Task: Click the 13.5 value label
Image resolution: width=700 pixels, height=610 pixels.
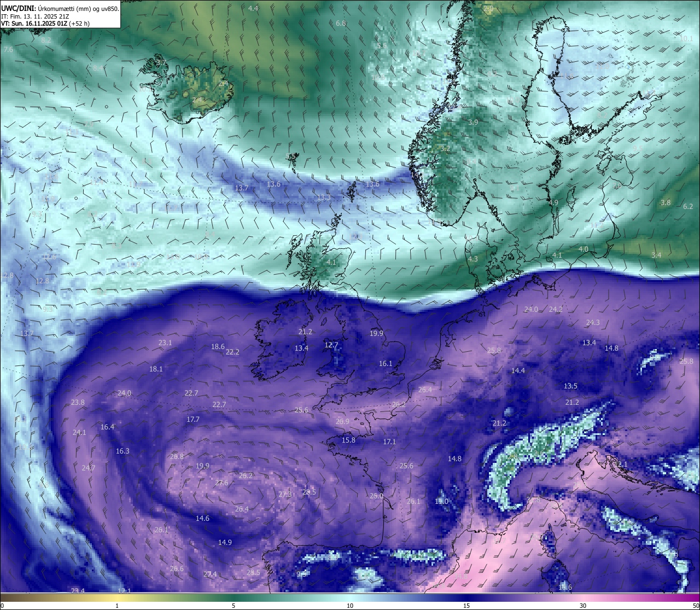Action: point(570,386)
